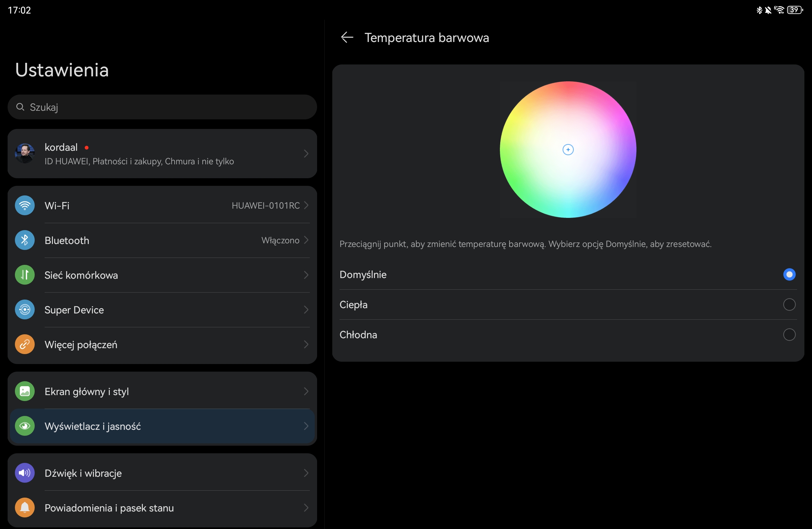Open Super Device chevron

coord(306,309)
